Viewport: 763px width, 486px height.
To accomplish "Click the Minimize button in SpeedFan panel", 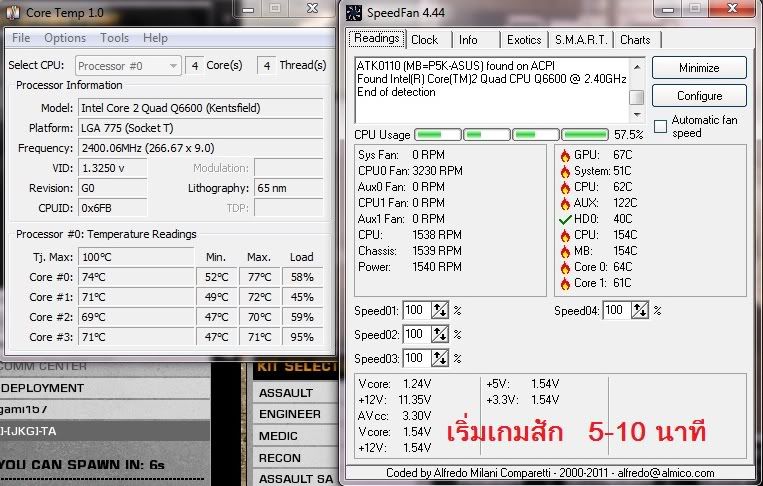I will [x=699, y=68].
